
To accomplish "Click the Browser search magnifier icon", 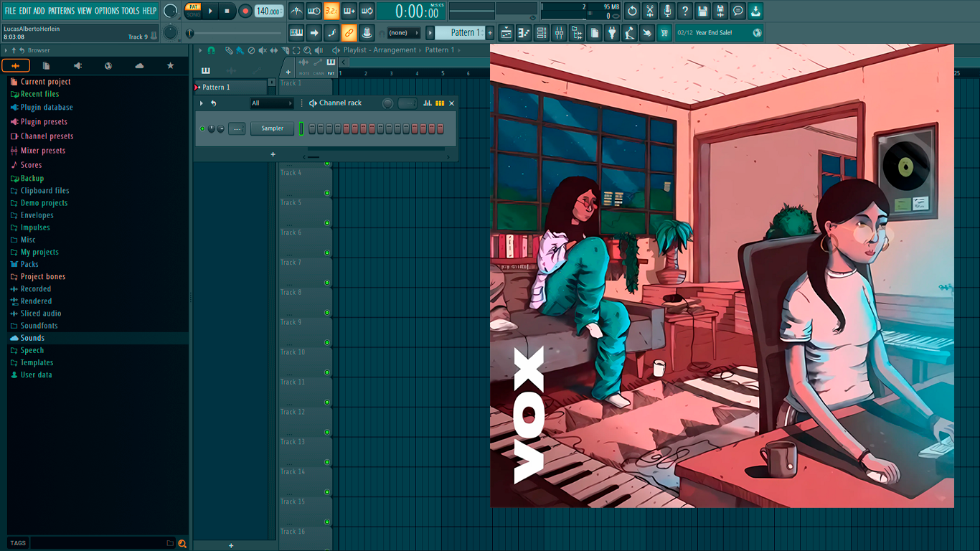I will point(182,543).
